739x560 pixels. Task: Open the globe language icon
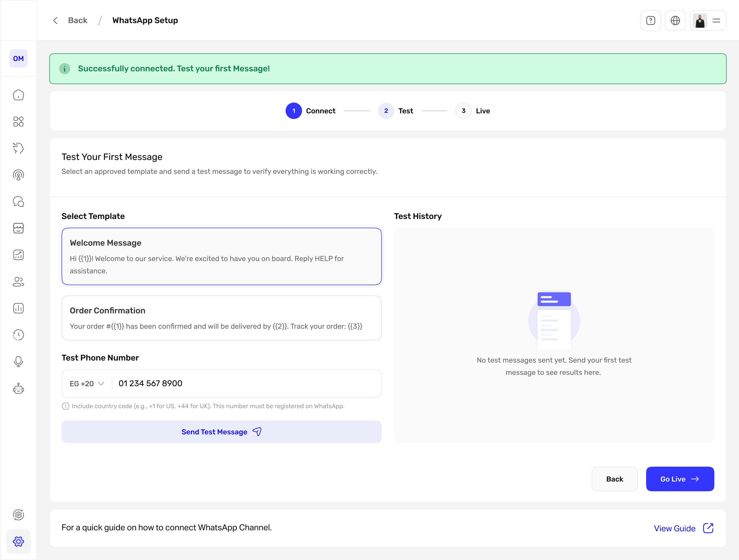click(675, 21)
